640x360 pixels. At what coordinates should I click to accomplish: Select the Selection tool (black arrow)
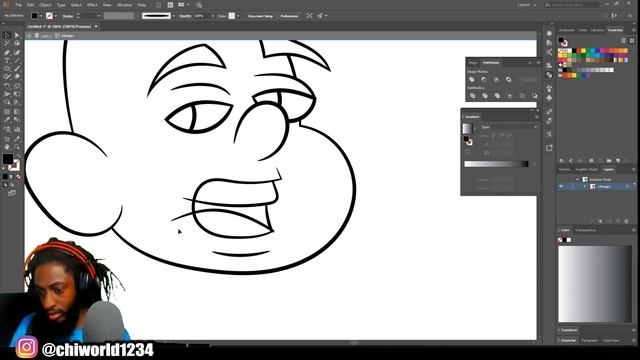tap(7, 35)
